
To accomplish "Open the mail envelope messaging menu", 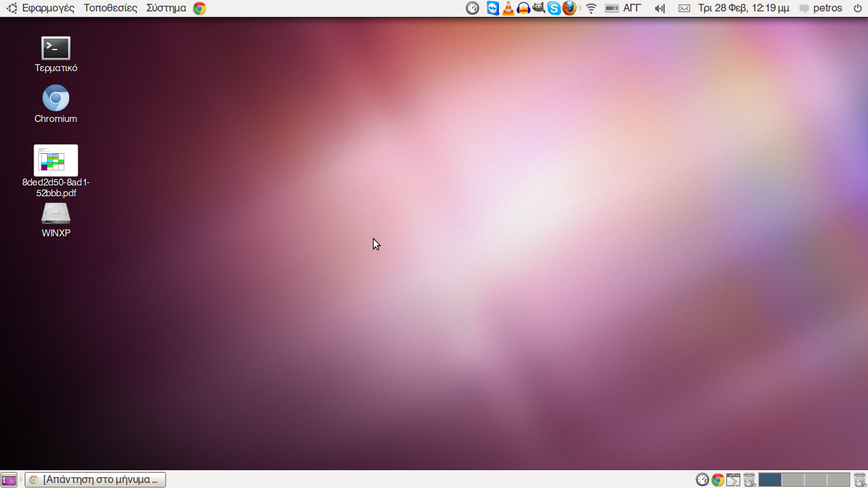I will pyautogui.click(x=684, y=8).
